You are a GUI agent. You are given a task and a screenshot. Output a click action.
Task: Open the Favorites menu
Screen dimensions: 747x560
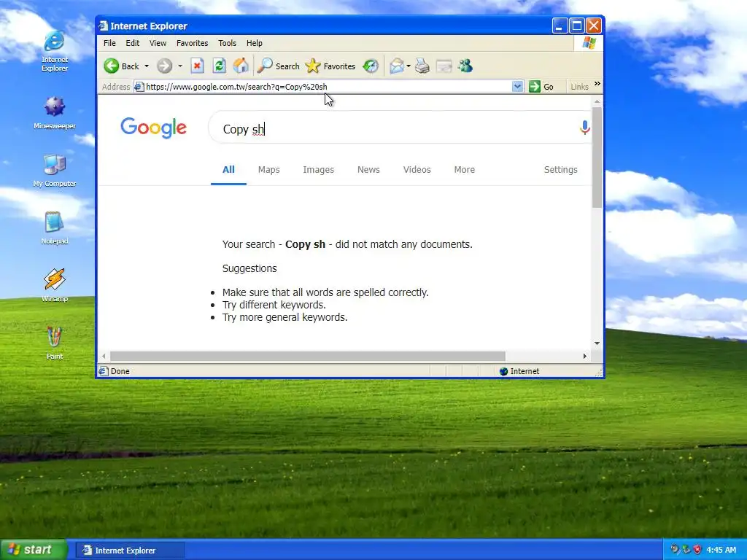click(x=192, y=43)
